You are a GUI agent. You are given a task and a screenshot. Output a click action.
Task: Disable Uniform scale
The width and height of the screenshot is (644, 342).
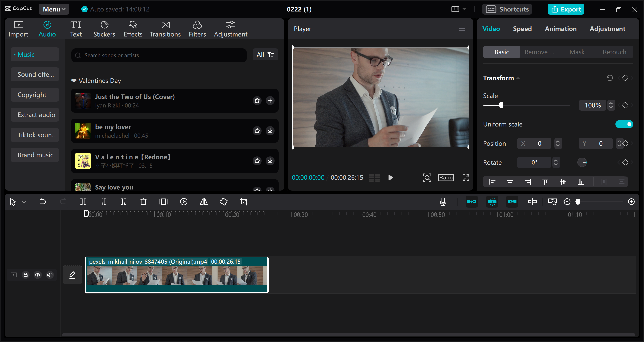pos(624,124)
